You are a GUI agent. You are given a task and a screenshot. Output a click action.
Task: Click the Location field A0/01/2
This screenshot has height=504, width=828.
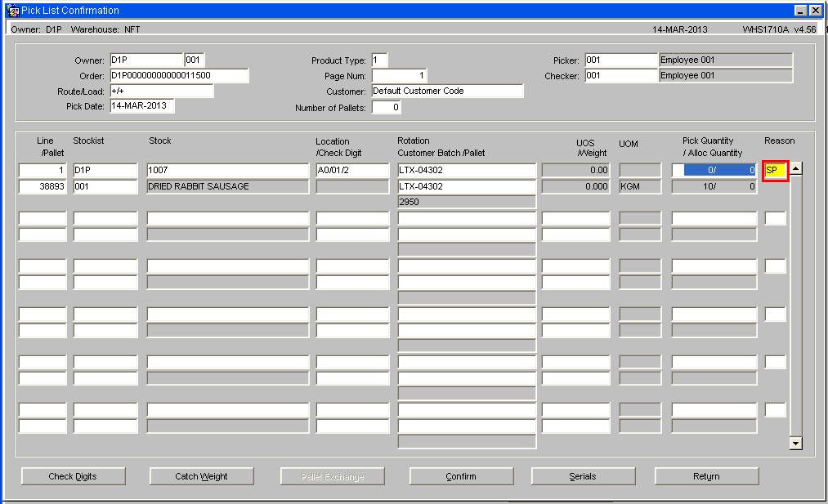click(353, 171)
